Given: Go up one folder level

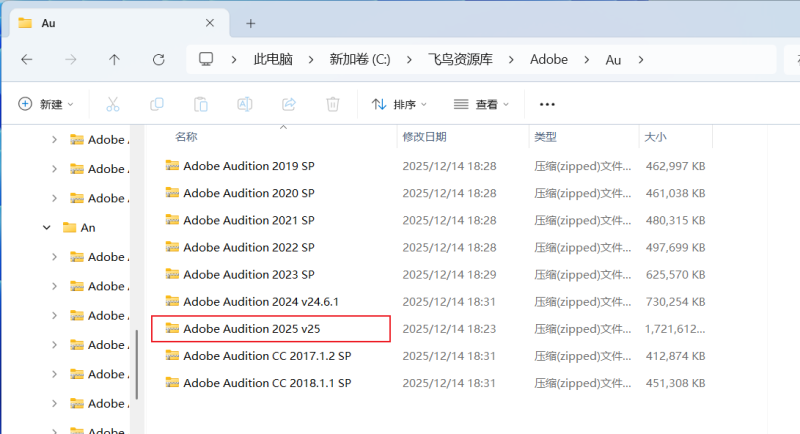Looking at the screenshot, I should coord(114,60).
